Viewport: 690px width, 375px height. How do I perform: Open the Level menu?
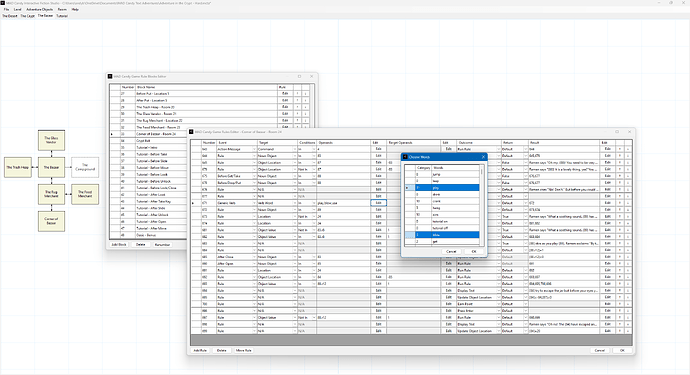coord(18,9)
